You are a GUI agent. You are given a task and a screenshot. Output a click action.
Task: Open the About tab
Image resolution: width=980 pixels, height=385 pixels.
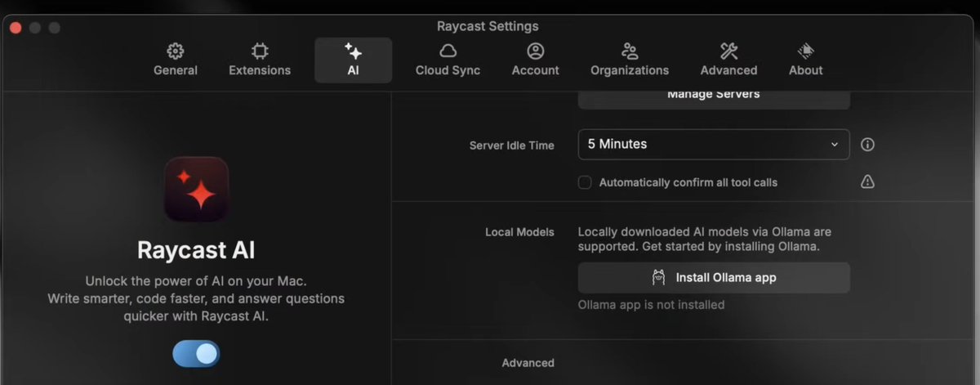tap(805, 60)
